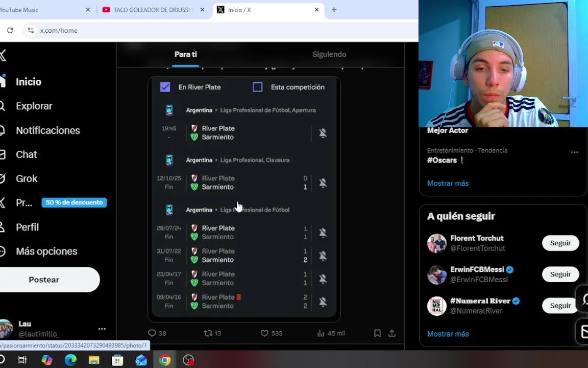
Task: Open Microsoft Edge from the taskbar
Action: pyautogui.click(x=70, y=360)
